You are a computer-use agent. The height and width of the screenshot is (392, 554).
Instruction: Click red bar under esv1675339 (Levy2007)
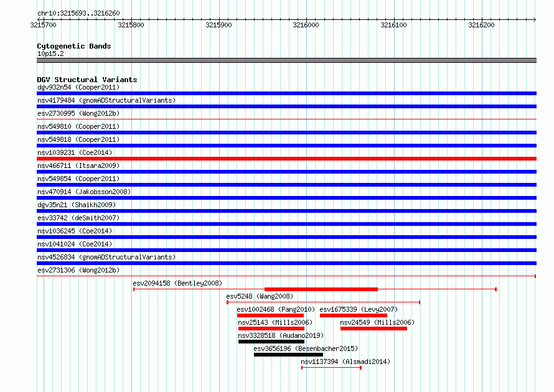(354, 315)
